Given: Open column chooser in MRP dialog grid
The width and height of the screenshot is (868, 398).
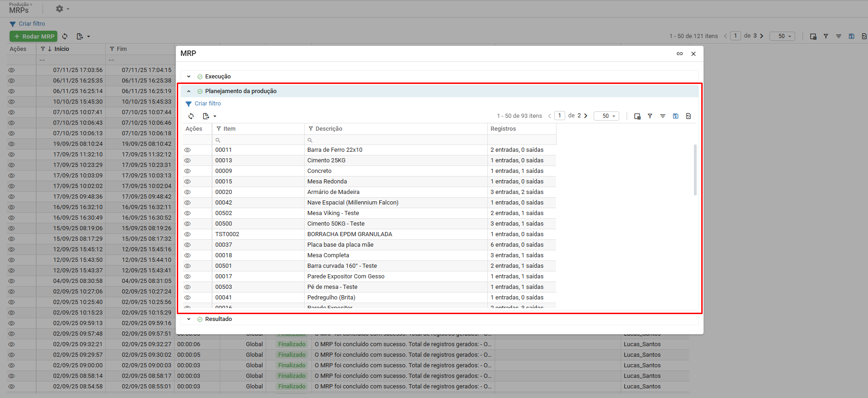Looking at the screenshot, I should (x=637, y=116).
